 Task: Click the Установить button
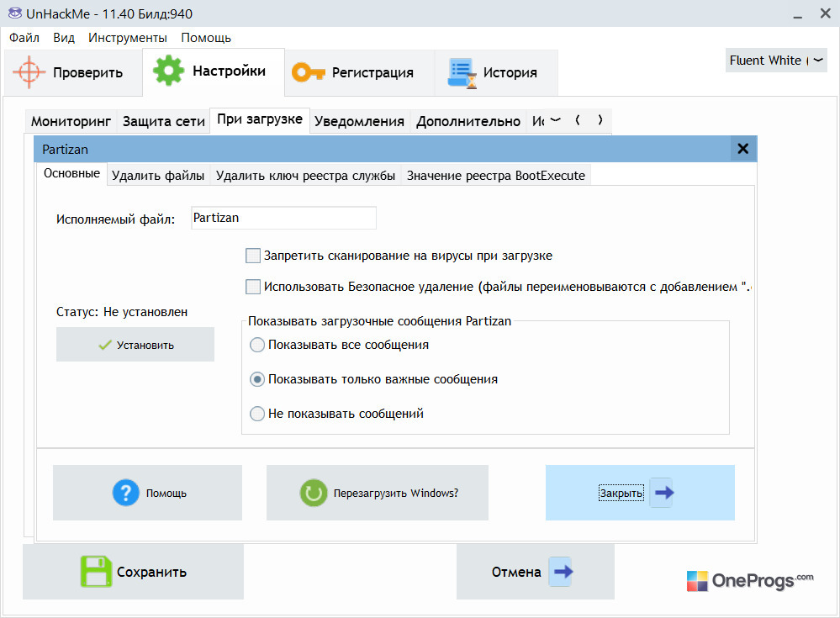135,345
